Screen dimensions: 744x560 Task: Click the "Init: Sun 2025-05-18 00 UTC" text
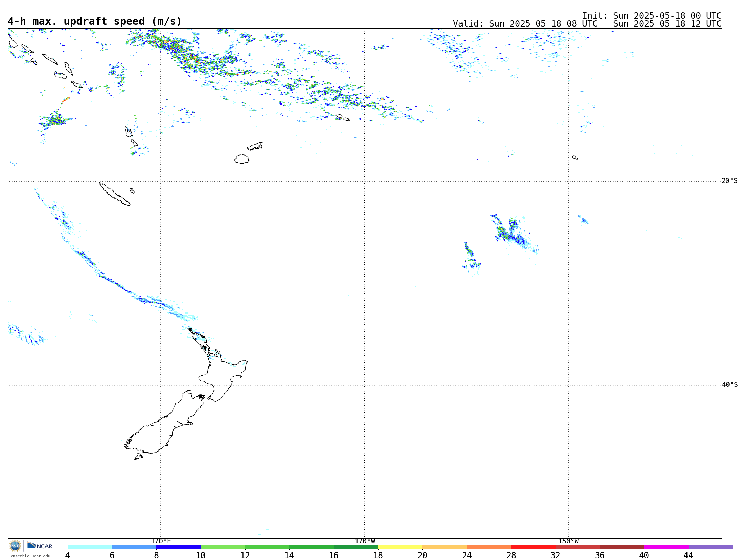[652, 16]
